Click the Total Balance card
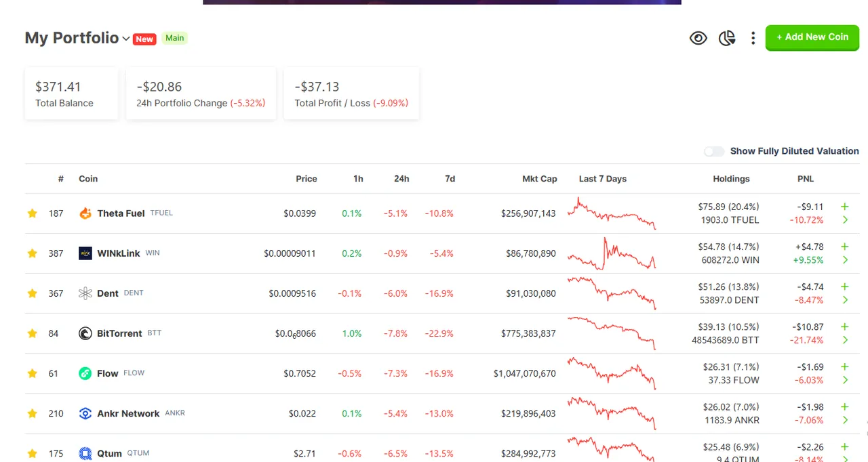The image size is (868, 462). click(71, 93)
